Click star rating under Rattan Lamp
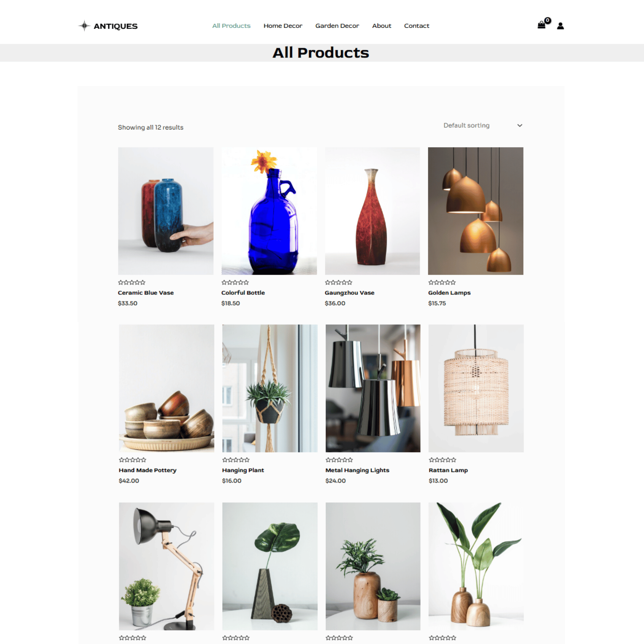 (443, 460)
